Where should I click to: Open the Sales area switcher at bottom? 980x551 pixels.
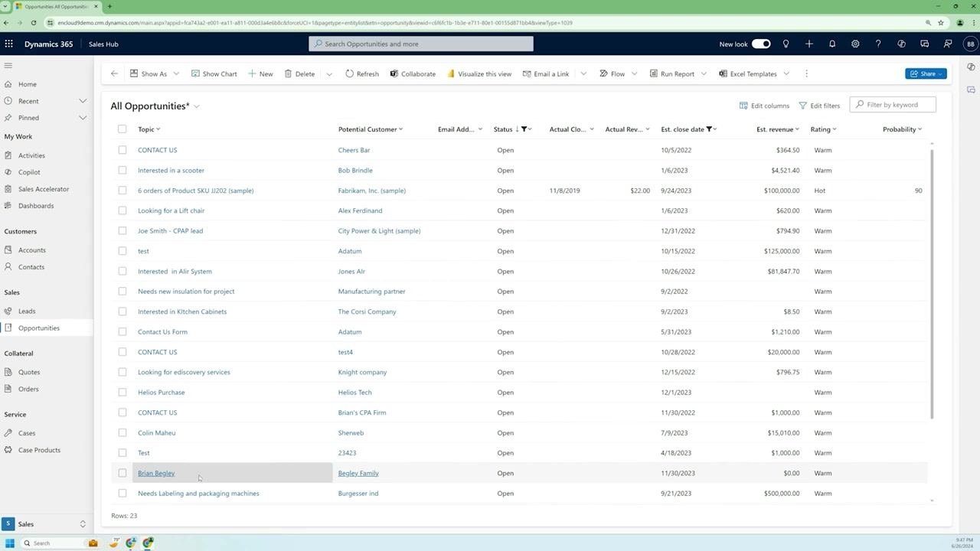tap(46, 524)
